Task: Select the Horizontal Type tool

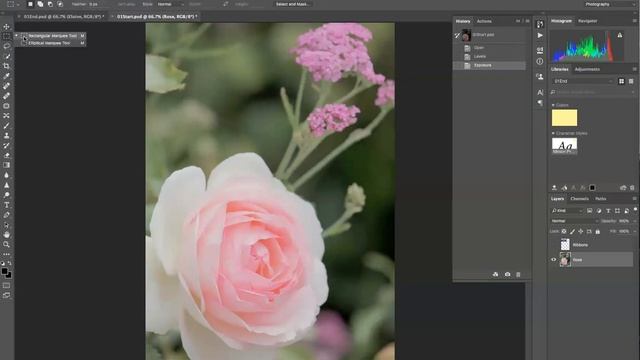Action: point(6,205)
